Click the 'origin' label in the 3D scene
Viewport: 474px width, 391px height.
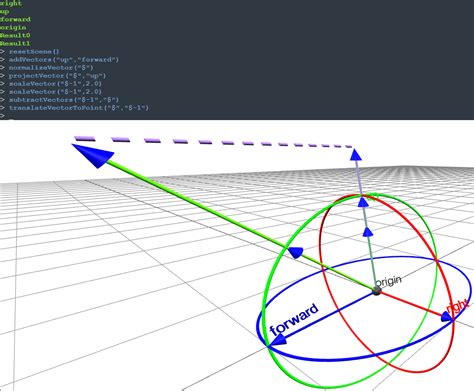(388, 281)
